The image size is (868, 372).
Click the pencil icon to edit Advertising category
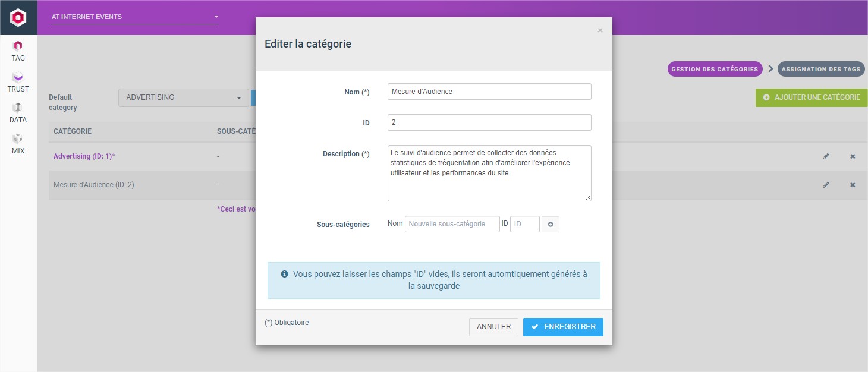[826, 156]
